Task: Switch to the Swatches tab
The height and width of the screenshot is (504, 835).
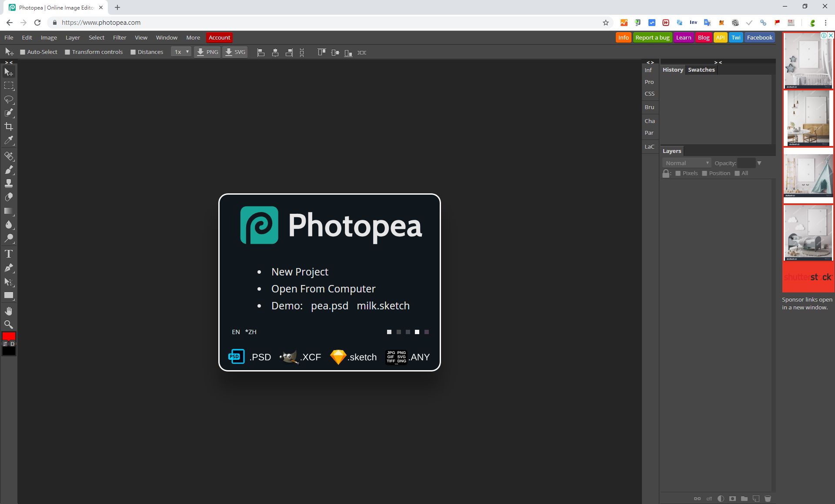Action: 701,70
